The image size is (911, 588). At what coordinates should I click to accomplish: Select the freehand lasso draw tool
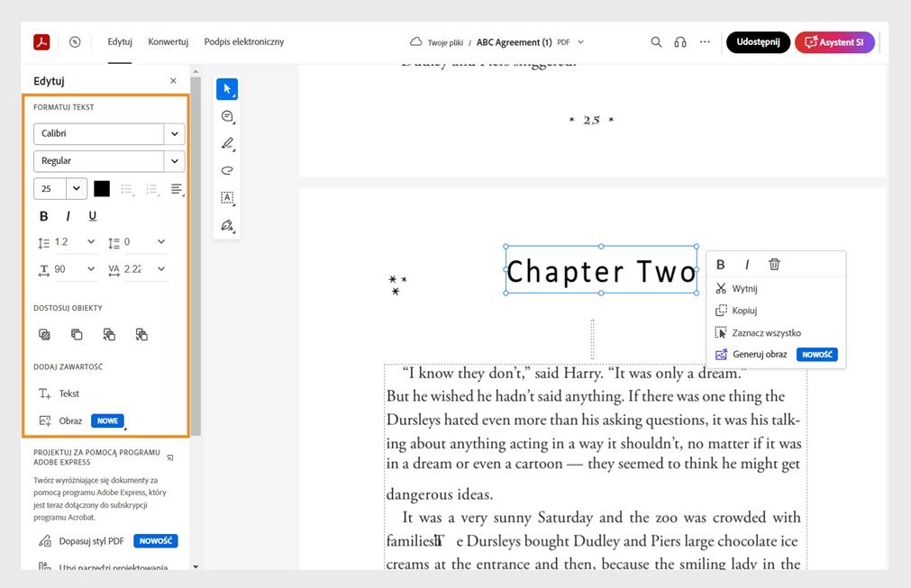(x=227, y=170)
